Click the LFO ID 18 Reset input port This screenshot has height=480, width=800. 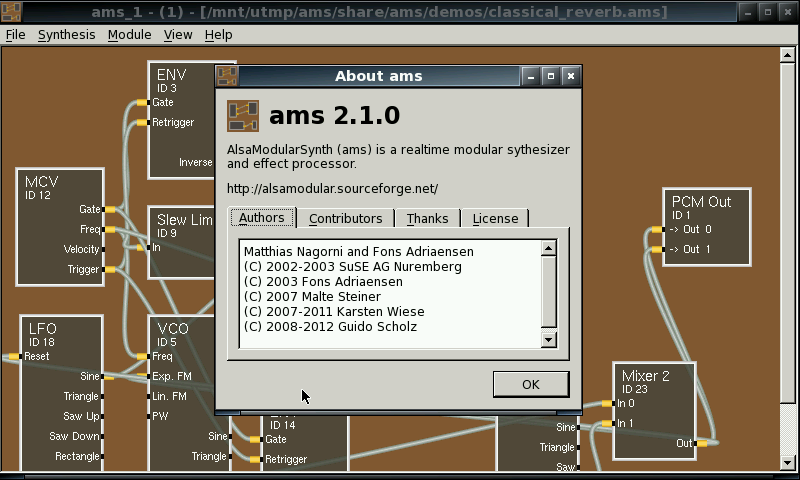click(15, 356)
